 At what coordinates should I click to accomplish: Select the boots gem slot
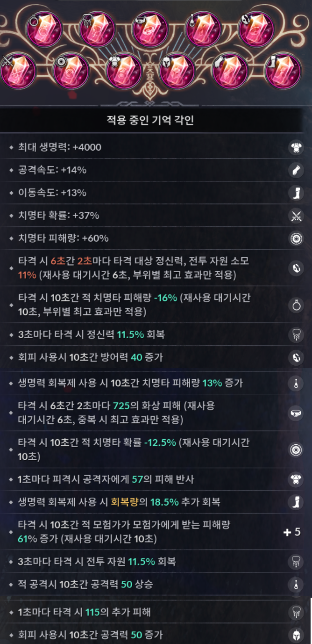[x=282, y=72]
